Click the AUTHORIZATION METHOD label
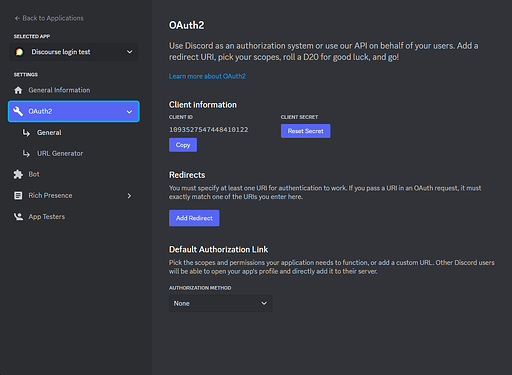Viewport: 512px width, 375px height. pyautogui.click(x=200, y=288)
